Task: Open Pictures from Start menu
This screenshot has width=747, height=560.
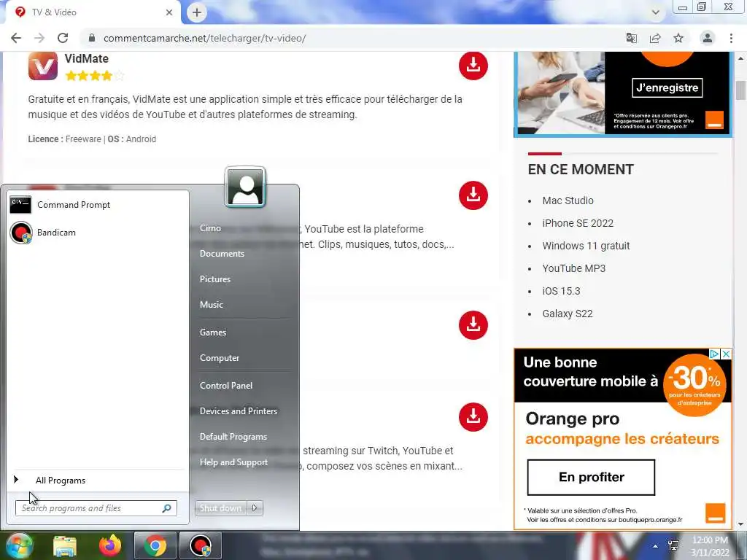Action: point(215,279)
